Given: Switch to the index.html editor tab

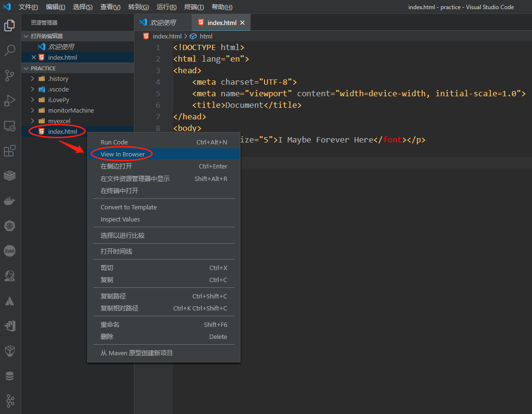Looking at the screenshot, I should (222, 23).
